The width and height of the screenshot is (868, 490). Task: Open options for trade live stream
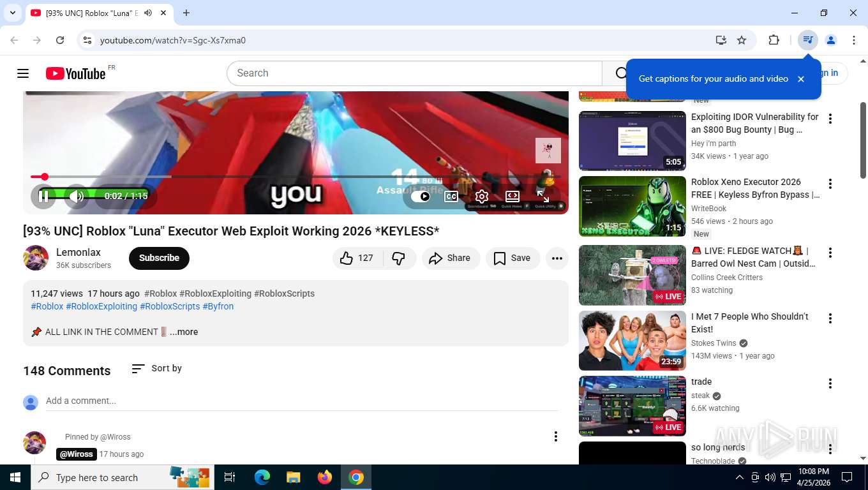830,383
